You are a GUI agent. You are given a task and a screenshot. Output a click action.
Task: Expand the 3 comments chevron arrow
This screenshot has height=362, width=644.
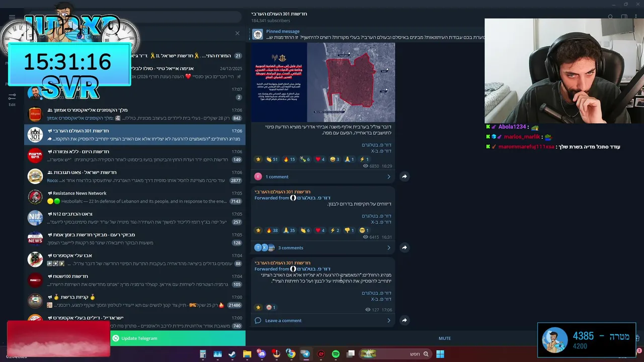pos(388,247)
